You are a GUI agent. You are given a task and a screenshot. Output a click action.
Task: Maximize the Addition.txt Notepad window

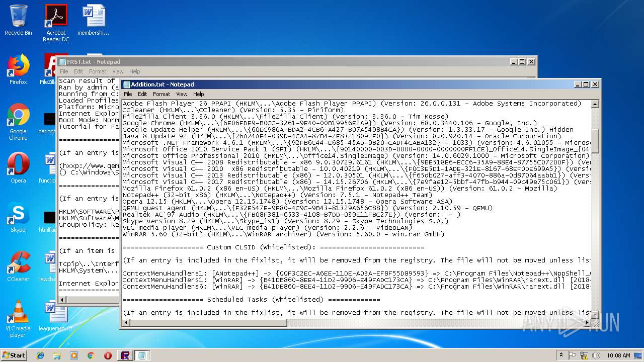tap(586, 84)
